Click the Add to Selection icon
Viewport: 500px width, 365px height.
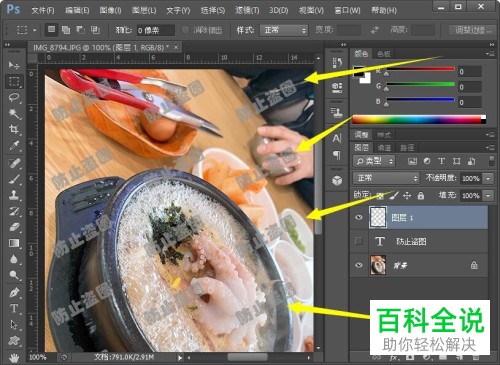(66, 30)
